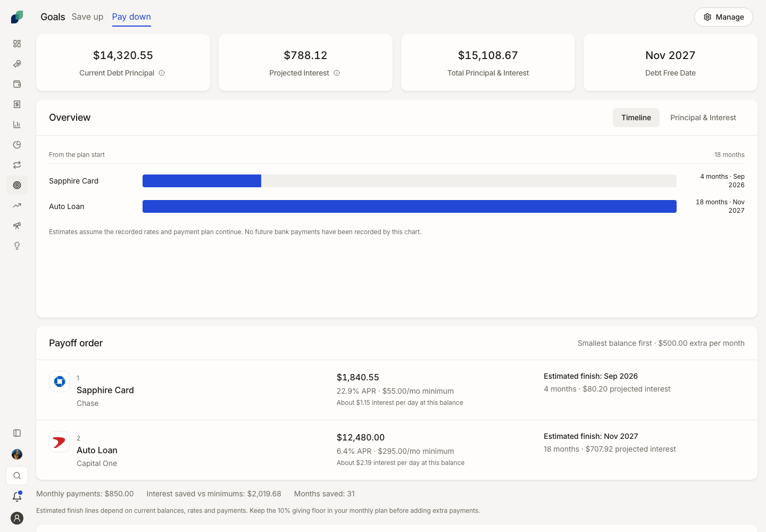Click '6.4% APR' Auto Loan rate line
This screenshot has width=766, height=532.
(x=395, y=451)
